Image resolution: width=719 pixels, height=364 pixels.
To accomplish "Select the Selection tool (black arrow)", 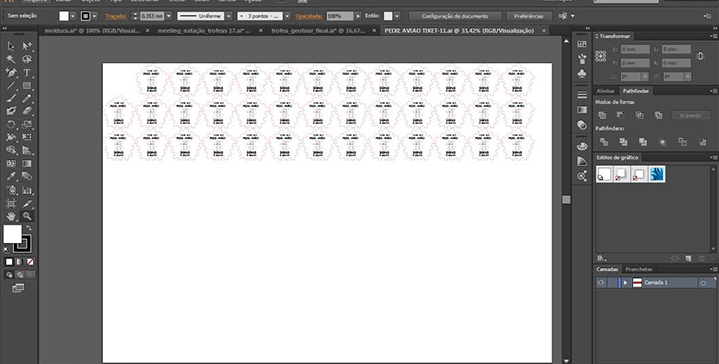I will (11, 46).
